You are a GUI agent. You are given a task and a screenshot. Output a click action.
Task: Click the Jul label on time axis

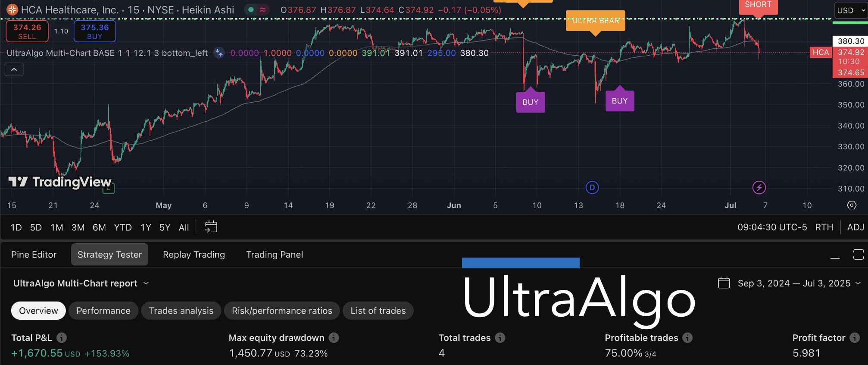tap(730, 205)
